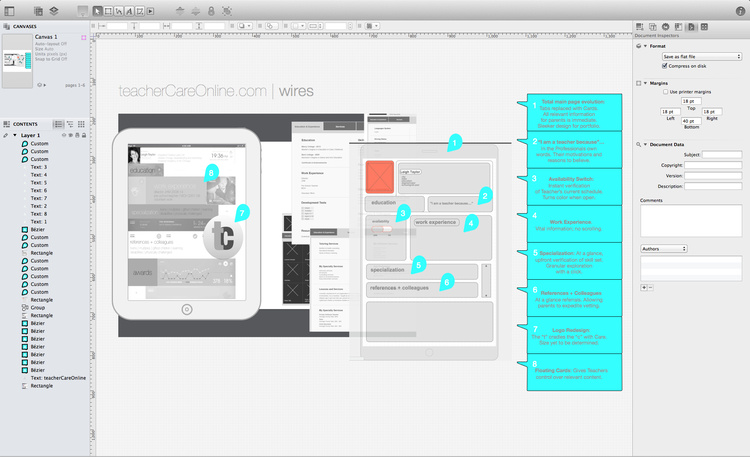The image size is (750, 457).
Task: Collapse the Margins section
Action: pos(645,83)
